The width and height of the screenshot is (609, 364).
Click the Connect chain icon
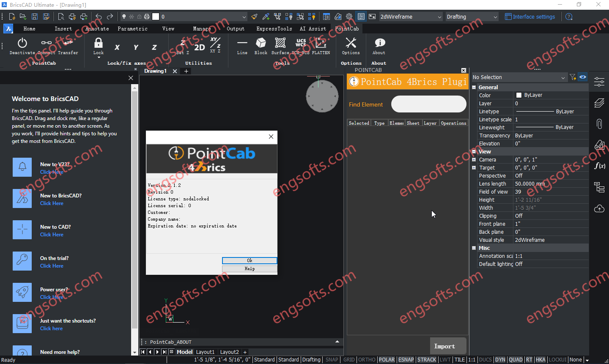pos(47,43)
